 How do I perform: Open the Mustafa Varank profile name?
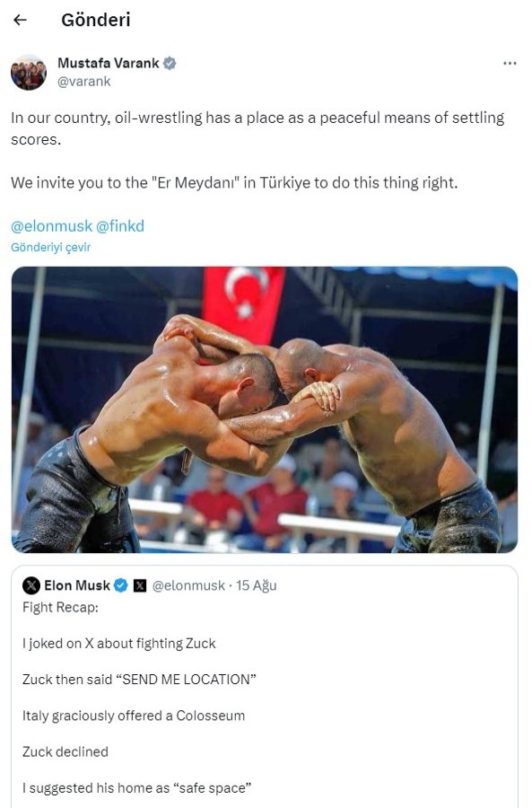coord(109,63)
